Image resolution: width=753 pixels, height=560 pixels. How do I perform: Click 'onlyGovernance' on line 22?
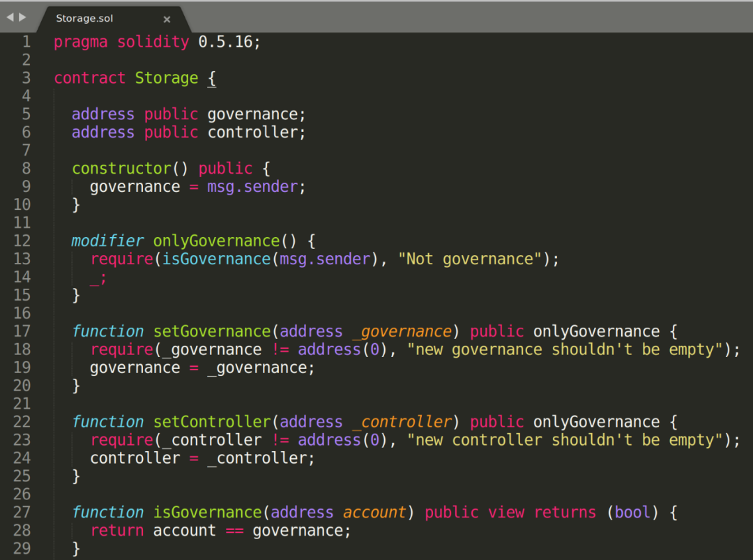(x=596, y=422)
